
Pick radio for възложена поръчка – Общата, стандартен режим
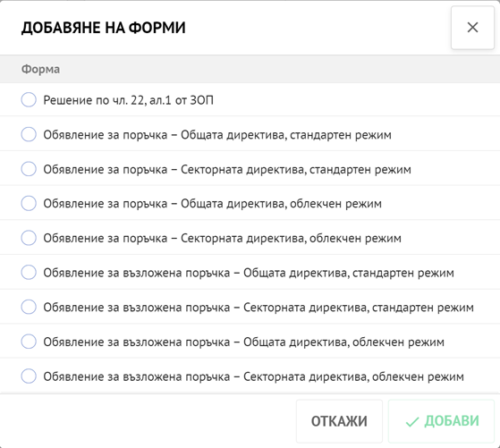pyautogui.click(x=29, y=273)
